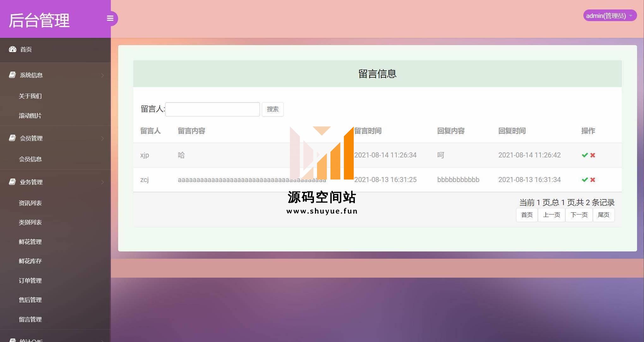
Task: Open the 资讯列表 menu item
Action: (30, 203)
